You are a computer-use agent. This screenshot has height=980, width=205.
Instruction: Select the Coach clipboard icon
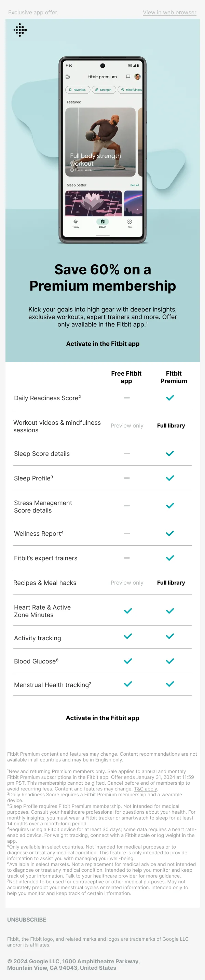coord(102,221)
